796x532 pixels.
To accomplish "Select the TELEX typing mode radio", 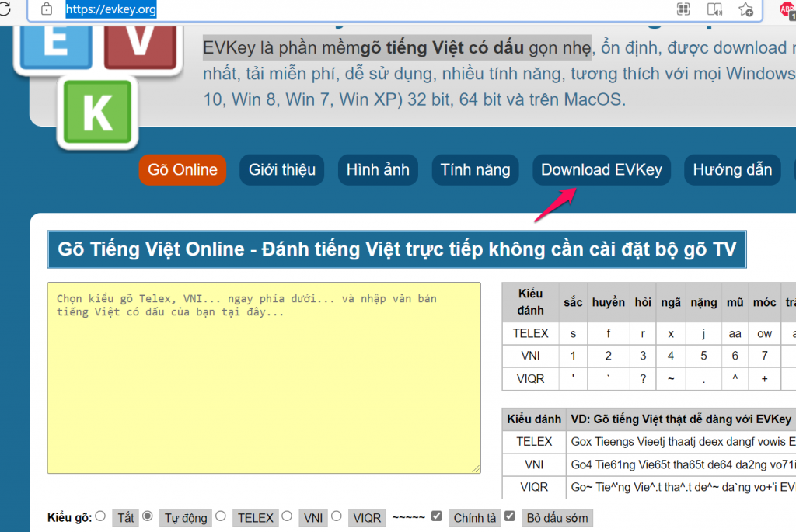I will tap(221, 516).
